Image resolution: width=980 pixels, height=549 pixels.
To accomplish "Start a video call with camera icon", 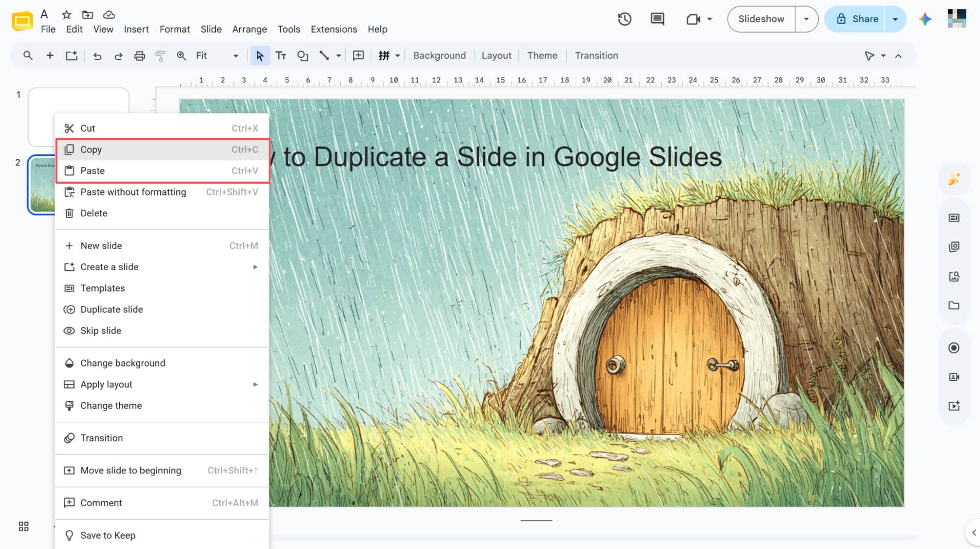I will click(x=693, y=19).
